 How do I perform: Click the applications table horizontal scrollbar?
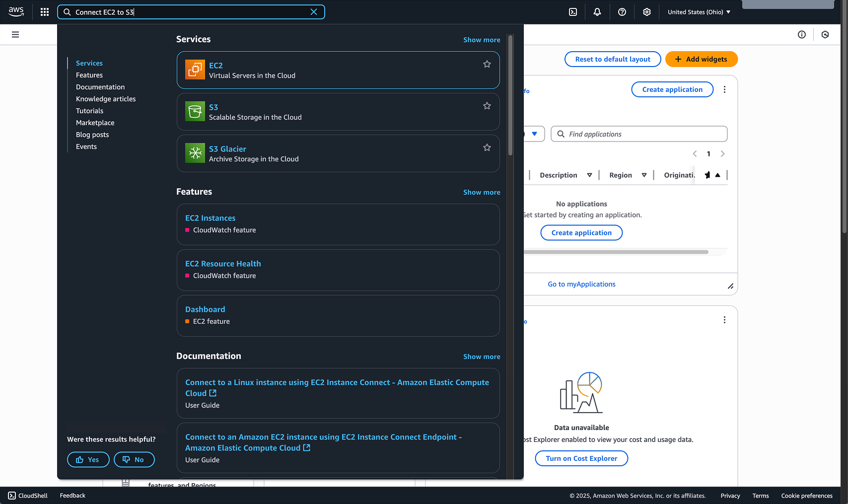tap(616, 252)
